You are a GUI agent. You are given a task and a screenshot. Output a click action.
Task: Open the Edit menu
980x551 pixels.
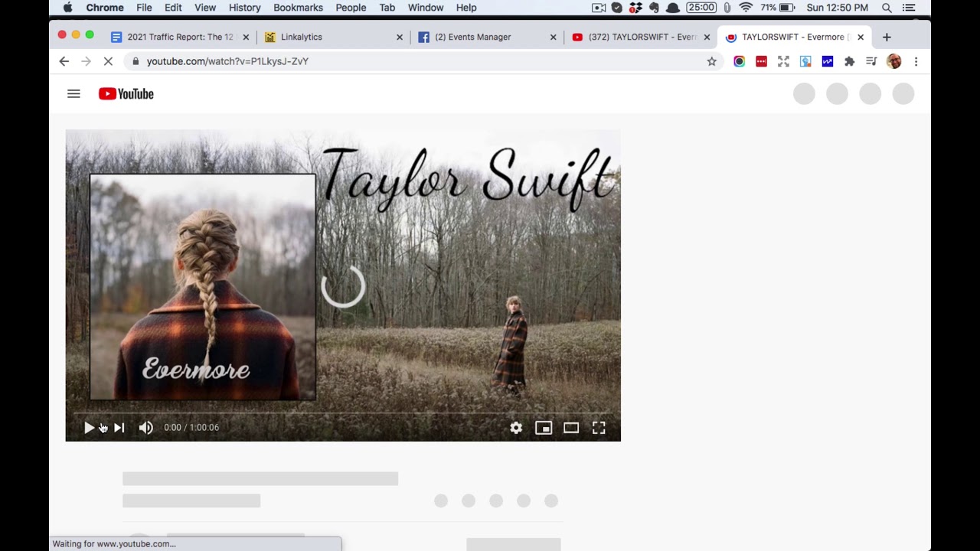[x=173, y=8]
